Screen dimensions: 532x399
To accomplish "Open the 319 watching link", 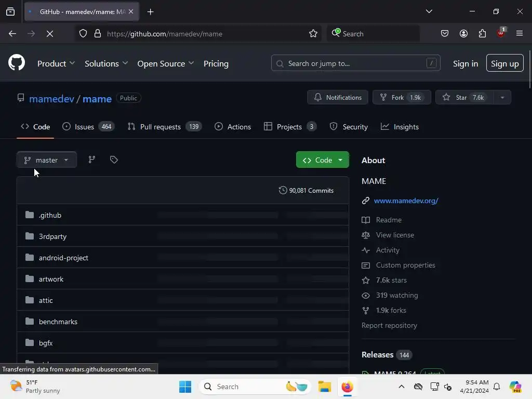I will [x=397, y=295].
